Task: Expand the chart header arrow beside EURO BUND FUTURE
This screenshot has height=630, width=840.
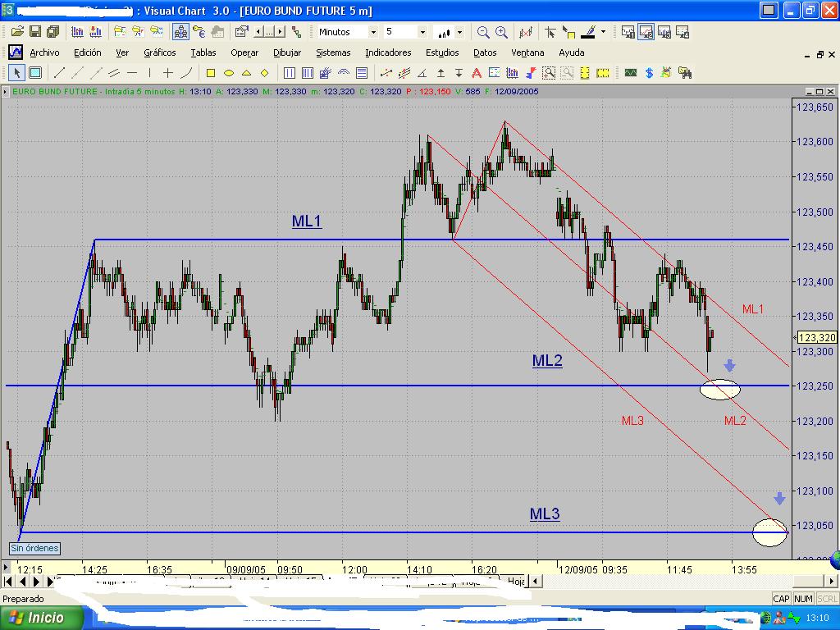Action: [6, 92]
